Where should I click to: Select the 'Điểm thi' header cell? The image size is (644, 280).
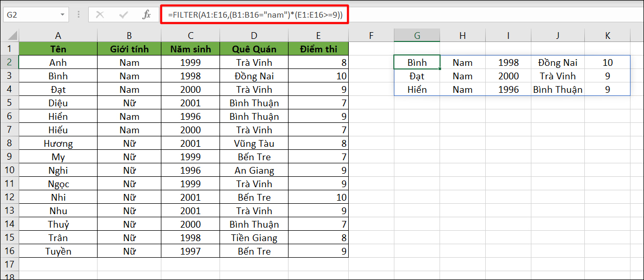(x=318, y=49)
